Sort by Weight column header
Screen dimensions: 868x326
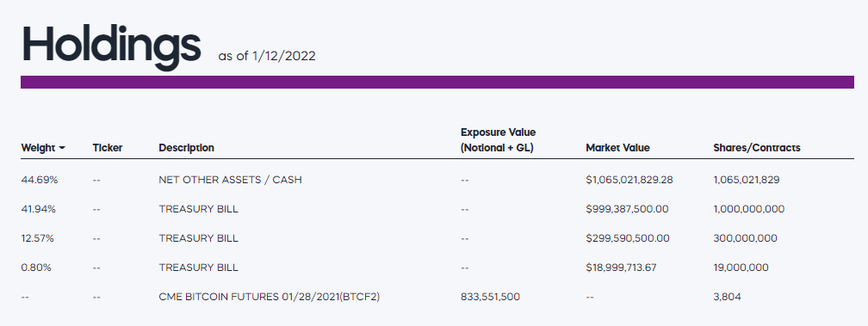tap(38, 148)
